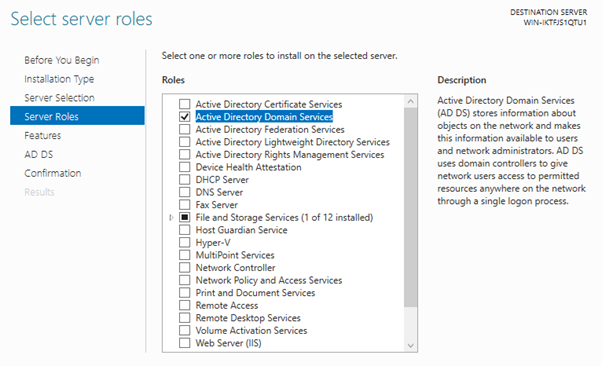Screen dimensions: 602x366
Task: Select the Server Roles step
Action: 77,116
